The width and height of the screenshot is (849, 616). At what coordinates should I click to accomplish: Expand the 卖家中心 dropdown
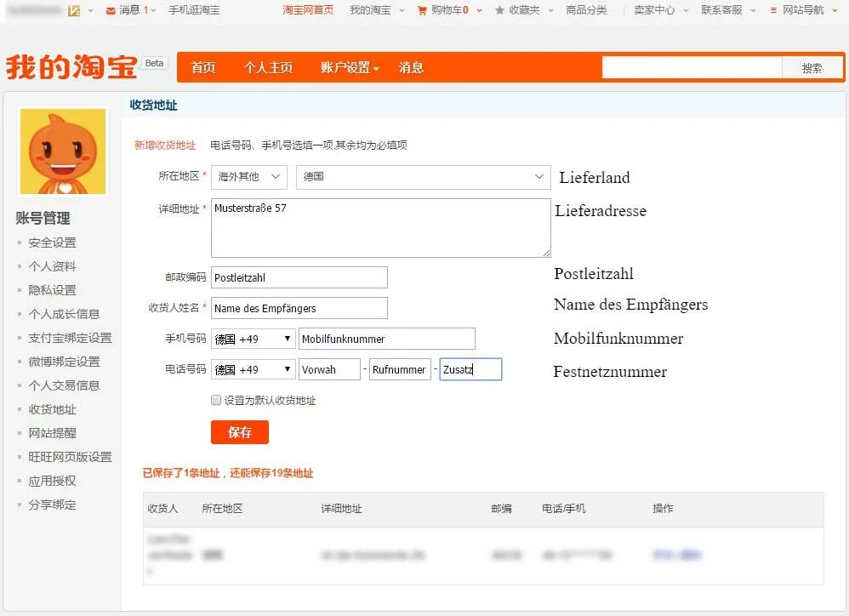(x=686, y=10)
